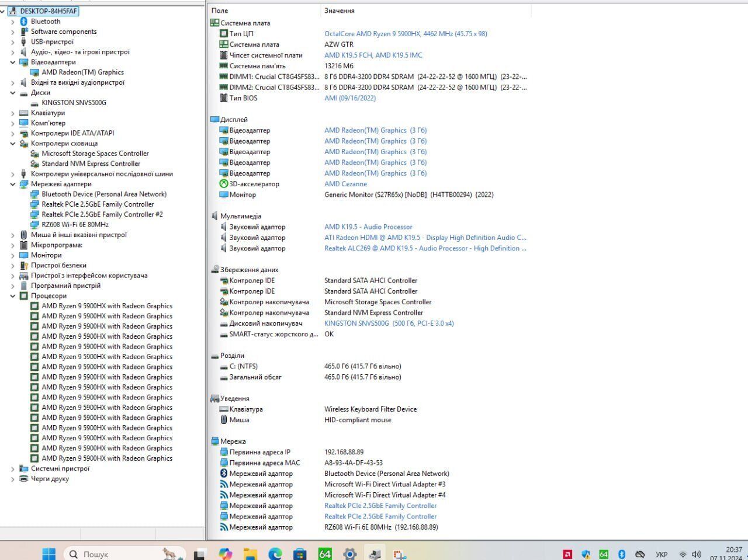748x560 pixels.
Task: Open the AMD Cezanne 3D accelerator link
Action: coord(345,184)
